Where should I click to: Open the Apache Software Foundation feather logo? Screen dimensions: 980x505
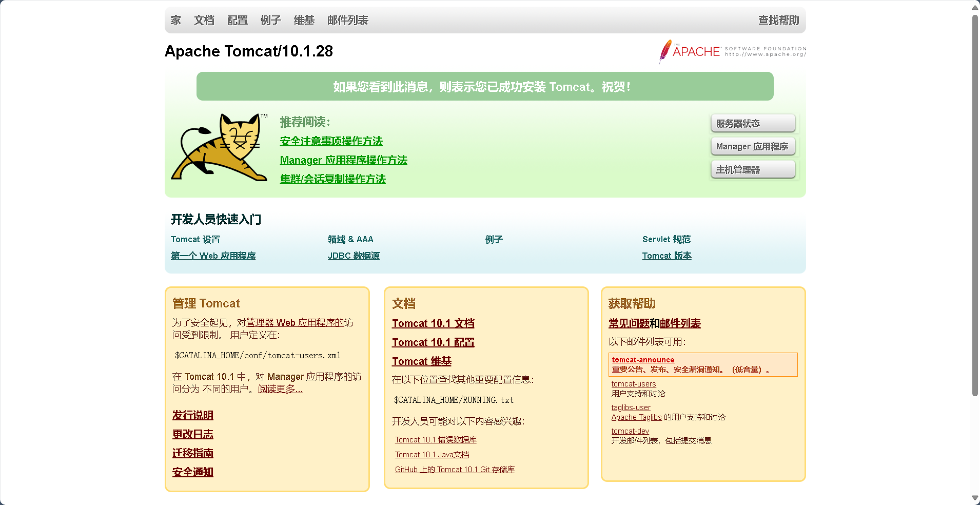click(x=732, y=51)
